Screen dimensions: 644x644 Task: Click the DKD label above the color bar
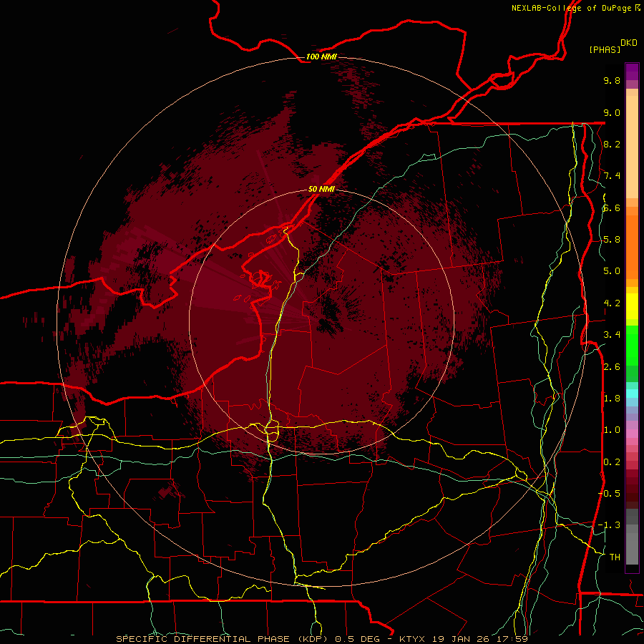click(x=628, y=43)
